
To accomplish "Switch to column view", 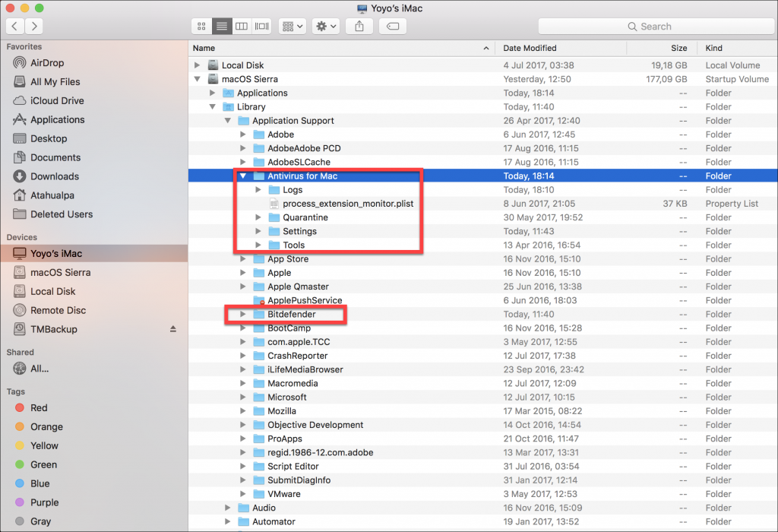I will 242,27.
